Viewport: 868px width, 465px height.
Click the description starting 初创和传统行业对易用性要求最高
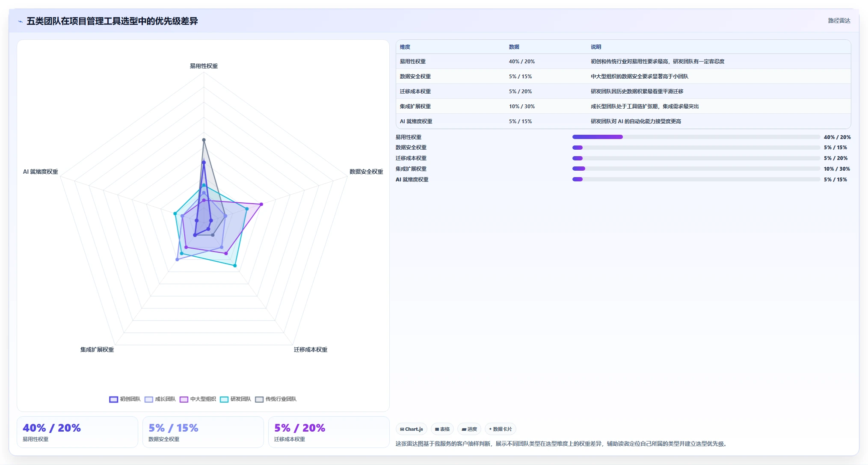coord(657,62)
